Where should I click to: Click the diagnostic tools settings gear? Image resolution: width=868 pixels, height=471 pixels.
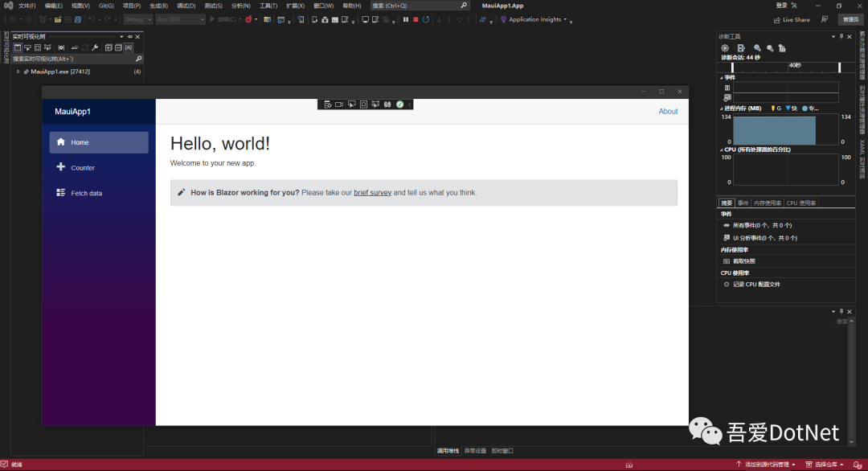pyautogui.click(x=725, y=48)
